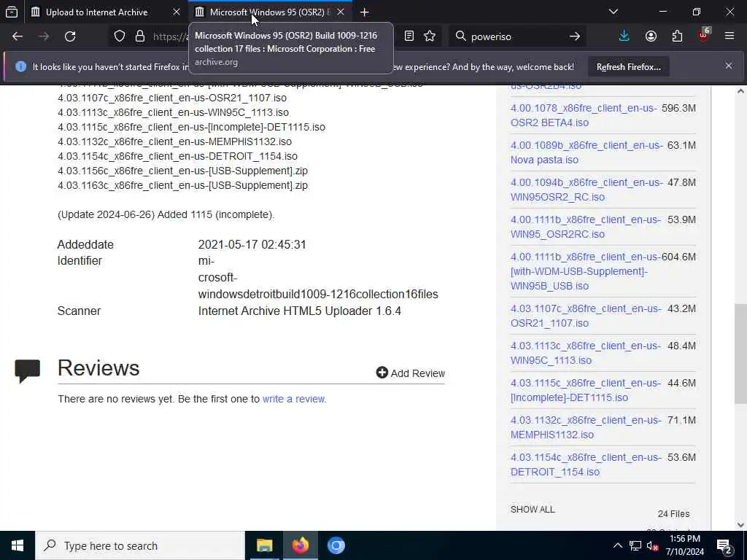Click the Add Review plus icon
747x560 pixels.
click(382, 373)
